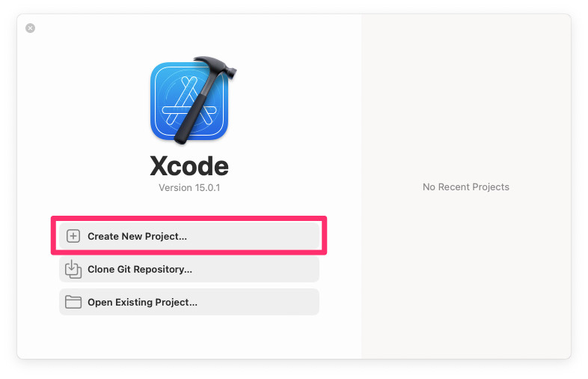Choose Clone Git Repository... option
Image resolution: width=588 pixels, height=379 pixels.
click(189, 270)
